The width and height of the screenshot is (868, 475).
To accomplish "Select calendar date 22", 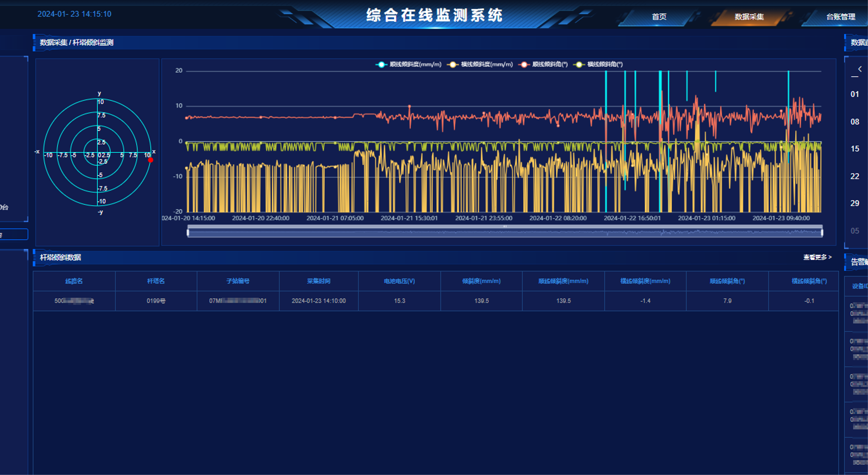I will click(855, 176).
